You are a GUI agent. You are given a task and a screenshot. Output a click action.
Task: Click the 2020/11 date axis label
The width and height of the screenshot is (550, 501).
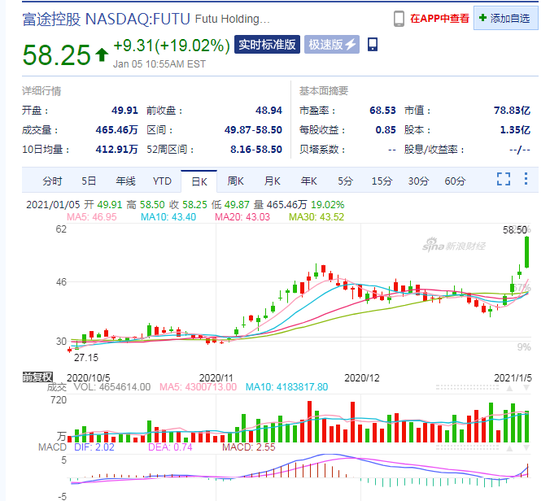(x=216, y=378)
